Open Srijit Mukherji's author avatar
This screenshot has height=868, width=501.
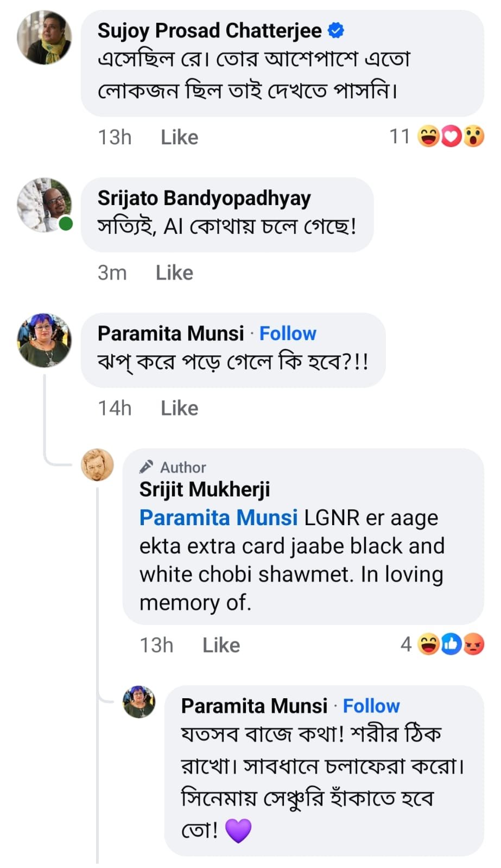(x=97, y=465)
